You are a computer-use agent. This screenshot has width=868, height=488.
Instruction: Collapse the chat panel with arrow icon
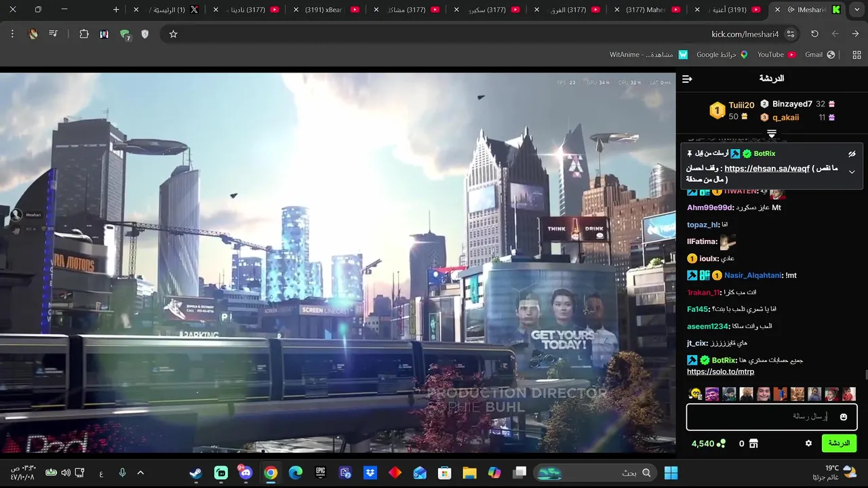click(687, 79)
